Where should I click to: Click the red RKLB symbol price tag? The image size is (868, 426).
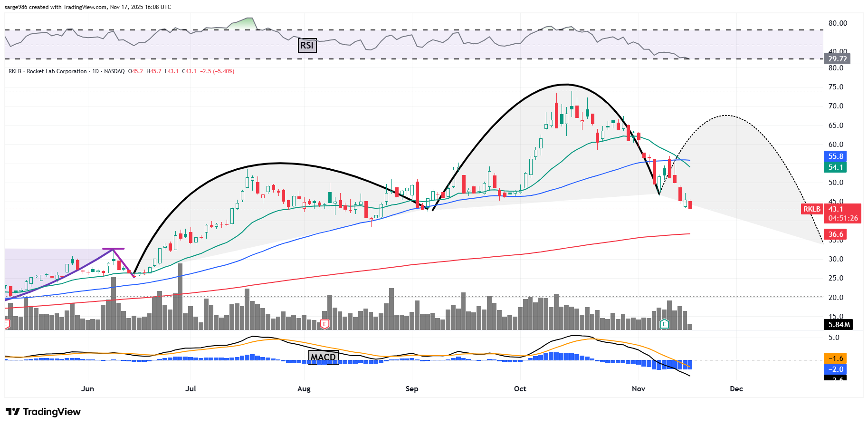pyautogui.click(x=811, y=209)
